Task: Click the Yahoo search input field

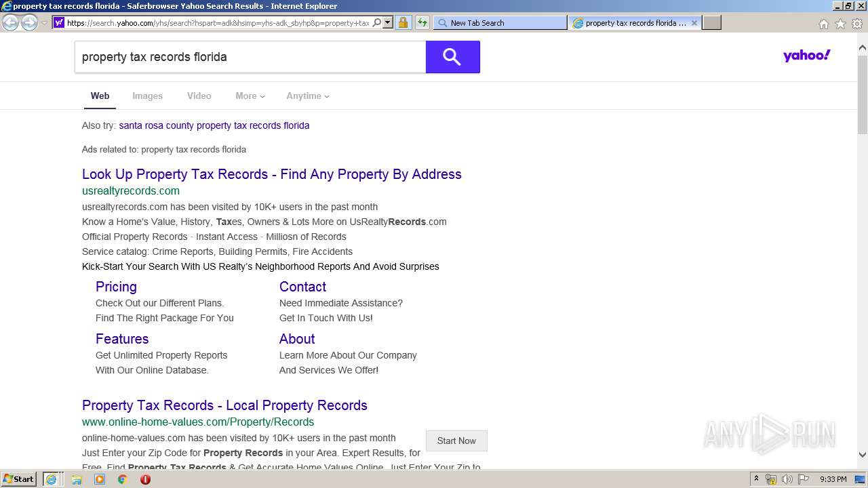Action: coord(250,57)
